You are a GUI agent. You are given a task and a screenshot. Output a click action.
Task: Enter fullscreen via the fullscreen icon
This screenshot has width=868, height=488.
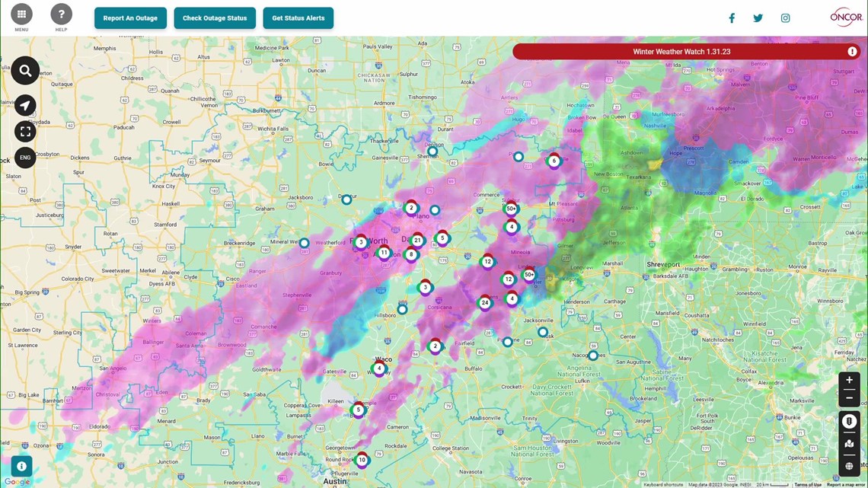point(25,131)
